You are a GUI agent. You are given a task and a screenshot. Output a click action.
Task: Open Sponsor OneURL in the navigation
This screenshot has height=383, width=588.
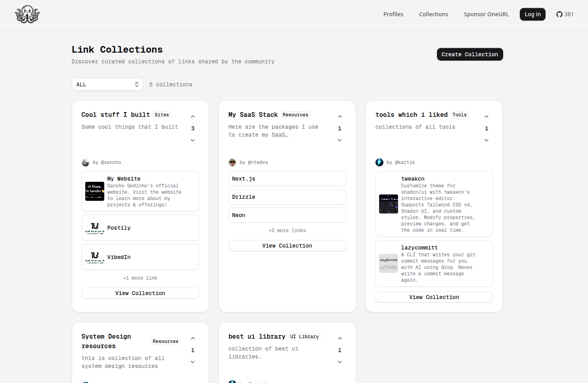point(486,14)
